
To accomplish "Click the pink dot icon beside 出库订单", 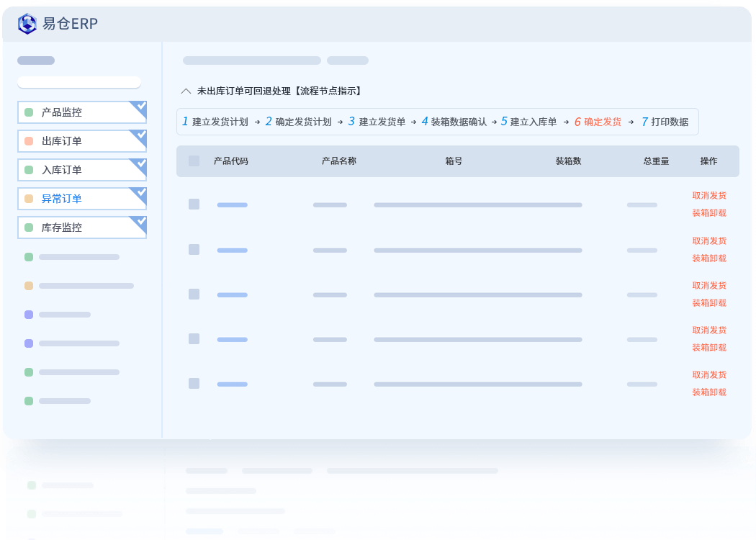I will click(29, 141).
